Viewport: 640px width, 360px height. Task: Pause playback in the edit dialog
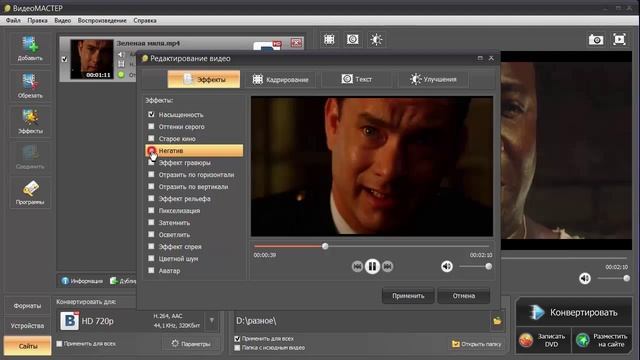tap(372, 267)
